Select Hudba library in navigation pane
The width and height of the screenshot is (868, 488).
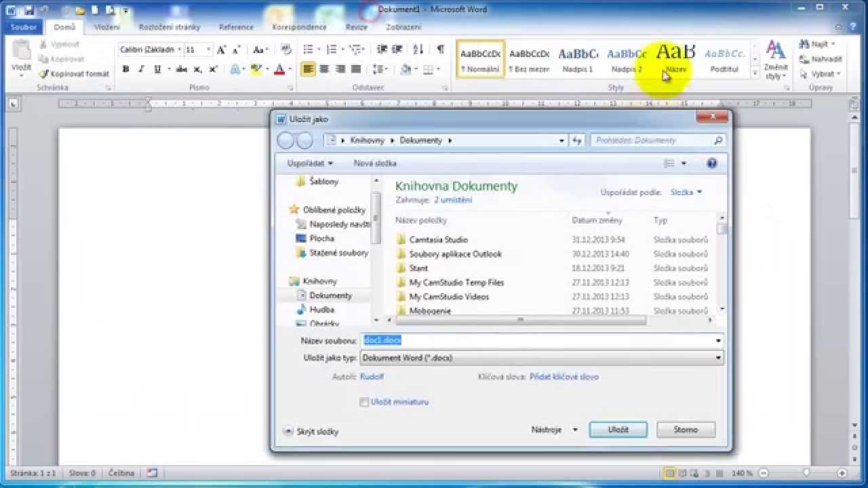pyautogui.click(x=321, y=310)
